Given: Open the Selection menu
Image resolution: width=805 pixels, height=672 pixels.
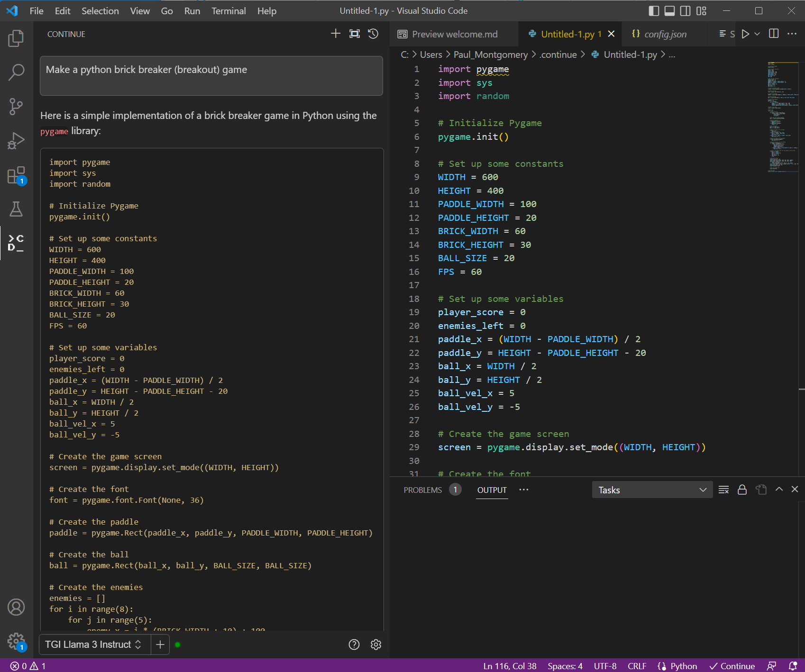Looking at the screenshot, I should point(100,11).
